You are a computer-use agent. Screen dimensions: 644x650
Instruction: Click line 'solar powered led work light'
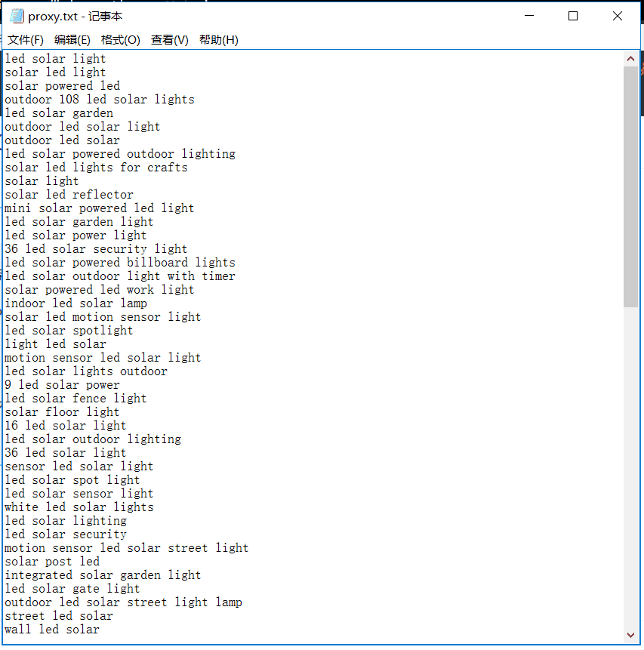(x=100, y=290)
